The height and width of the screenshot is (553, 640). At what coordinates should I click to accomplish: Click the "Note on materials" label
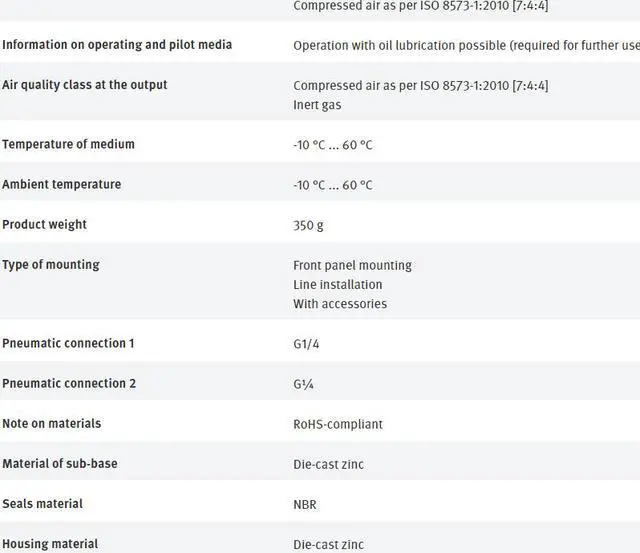coord(52,423)
